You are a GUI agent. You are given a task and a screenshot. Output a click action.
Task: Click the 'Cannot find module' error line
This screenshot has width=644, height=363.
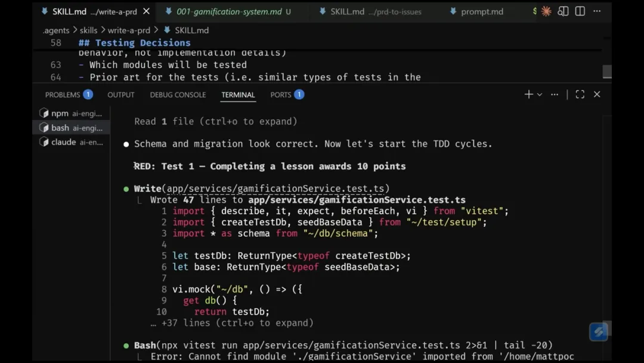(362, 356)
